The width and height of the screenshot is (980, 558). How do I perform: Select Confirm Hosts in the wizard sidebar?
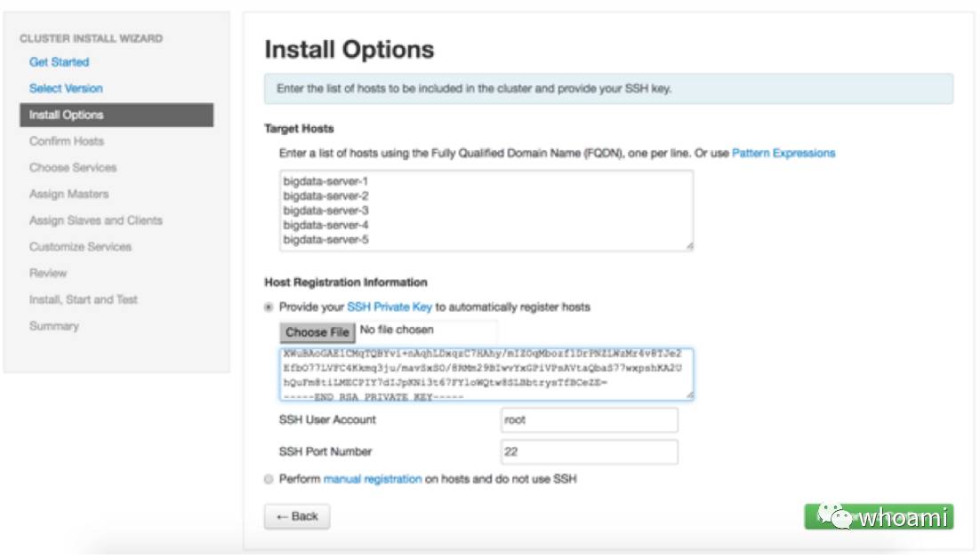(67, 141)
